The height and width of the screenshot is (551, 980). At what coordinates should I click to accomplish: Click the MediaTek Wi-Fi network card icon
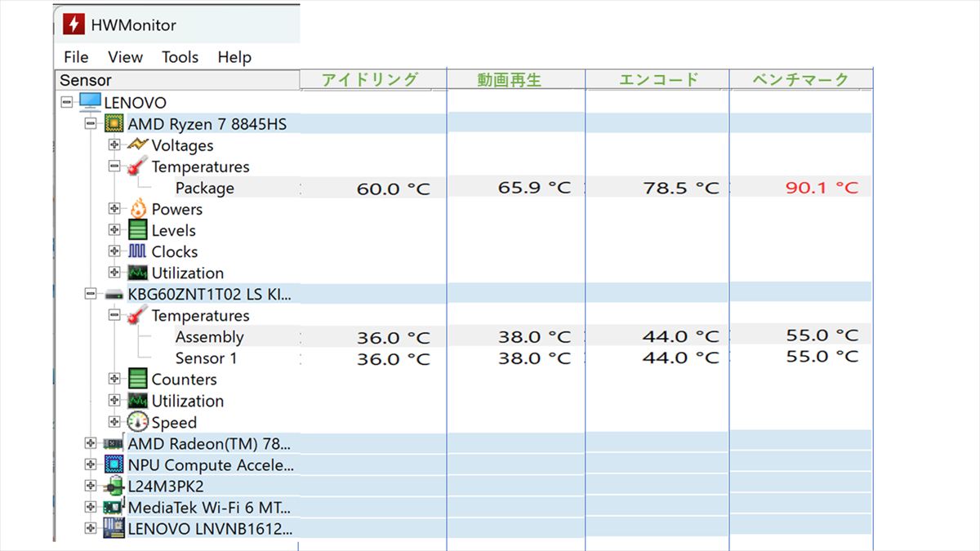click(114, 508)
